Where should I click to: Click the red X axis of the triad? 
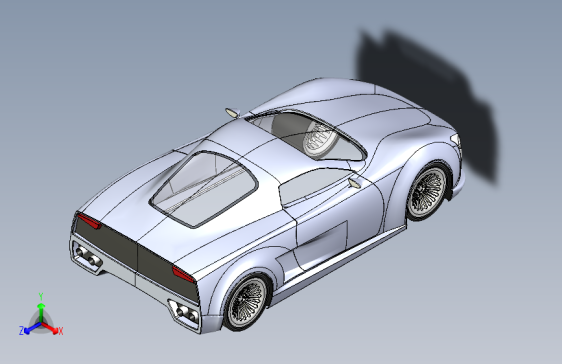pyautogui.click(x=51, y=329)
